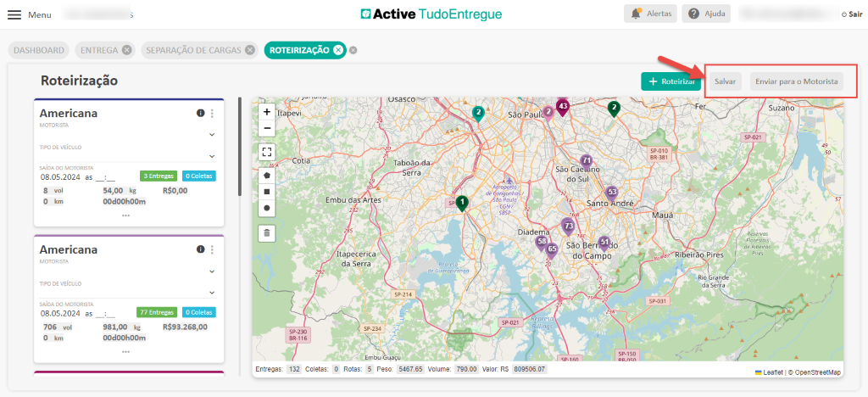Viewport: 868px width, 397px height.
Task: Click departure time field on 3 Entregas card
Action: pos(105,177)
